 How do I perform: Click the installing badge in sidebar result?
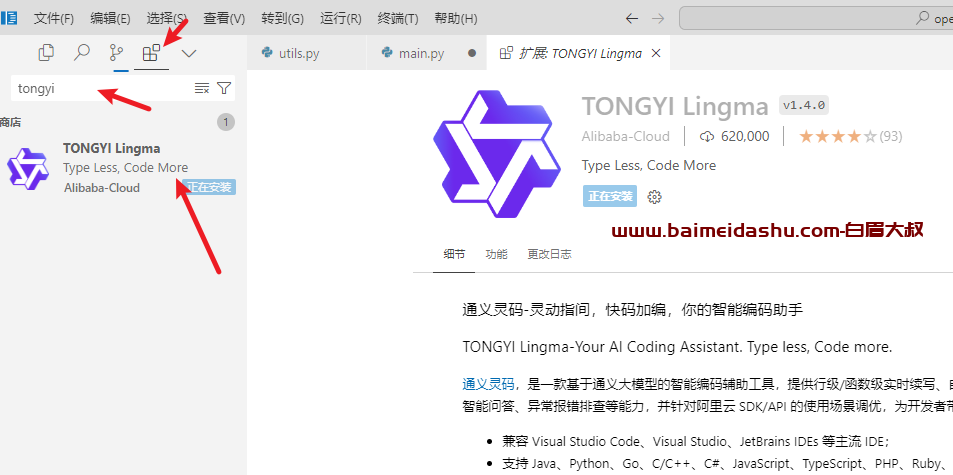[209, 187]
